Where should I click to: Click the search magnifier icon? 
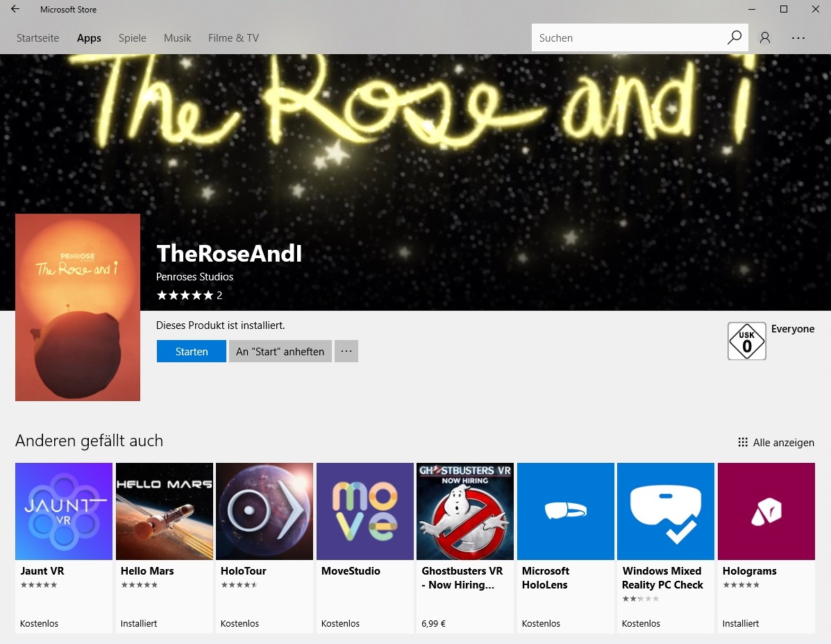click(x=734, y=38)
